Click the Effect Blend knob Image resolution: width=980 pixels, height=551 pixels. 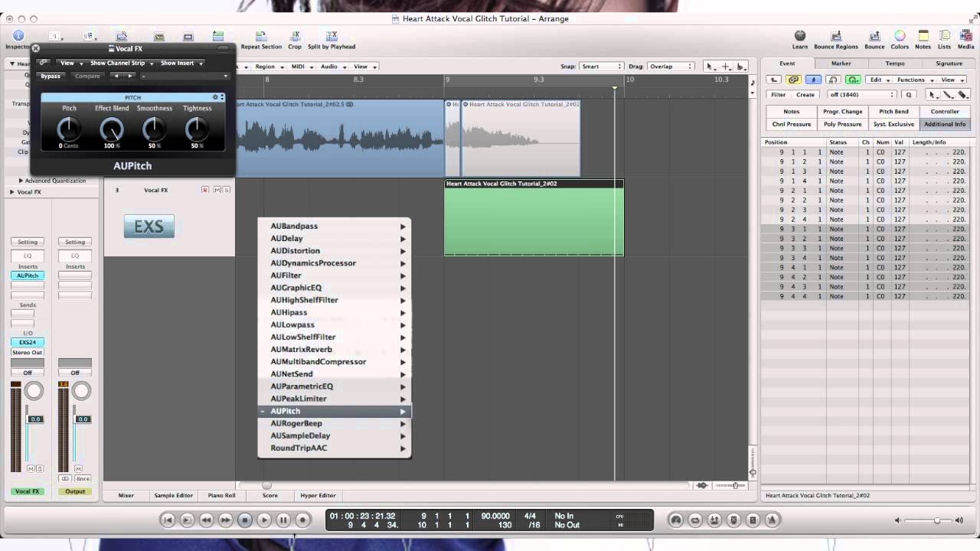(112, 129)
